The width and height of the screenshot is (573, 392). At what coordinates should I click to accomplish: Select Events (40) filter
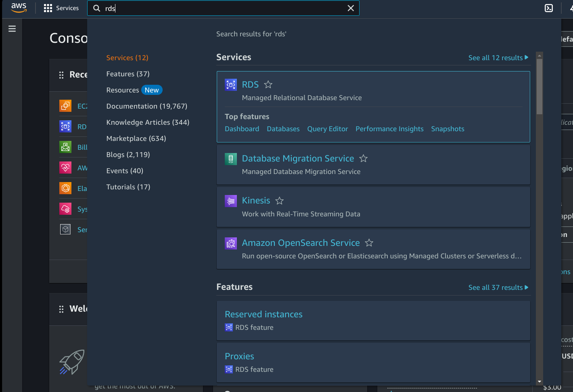click(125, 171)
